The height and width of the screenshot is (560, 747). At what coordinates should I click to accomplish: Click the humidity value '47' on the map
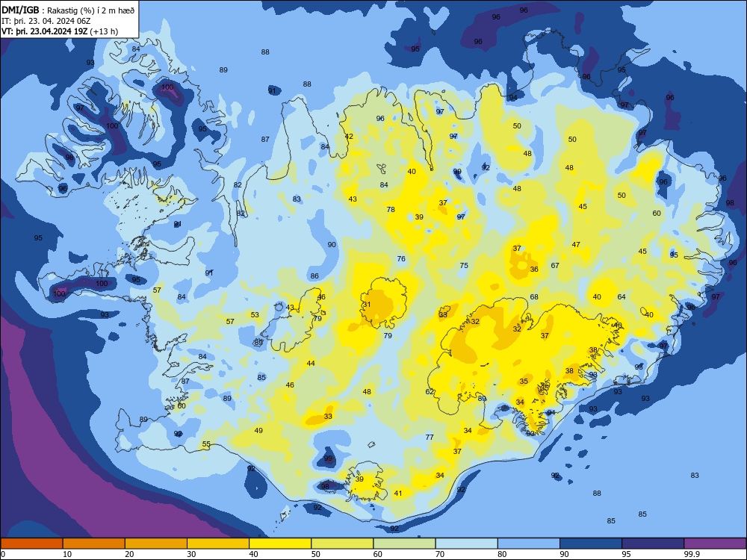click(576, 244)
